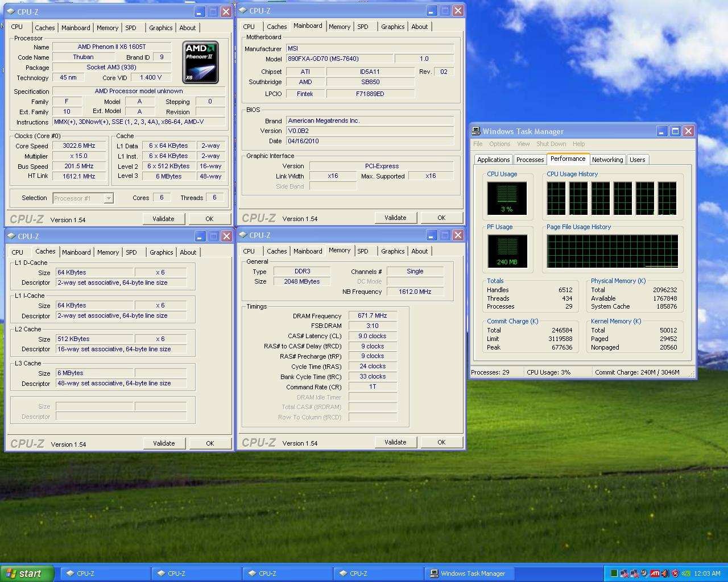This screenshot has width=728, height=582.
Task: Switch to SPD tab in CPU-Z processor window
Action: (x=131, y=27)
